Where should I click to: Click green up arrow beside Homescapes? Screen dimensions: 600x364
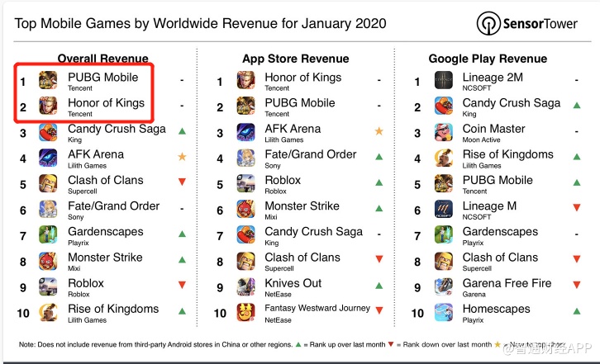pyautogui.click(x=576, y=312)
